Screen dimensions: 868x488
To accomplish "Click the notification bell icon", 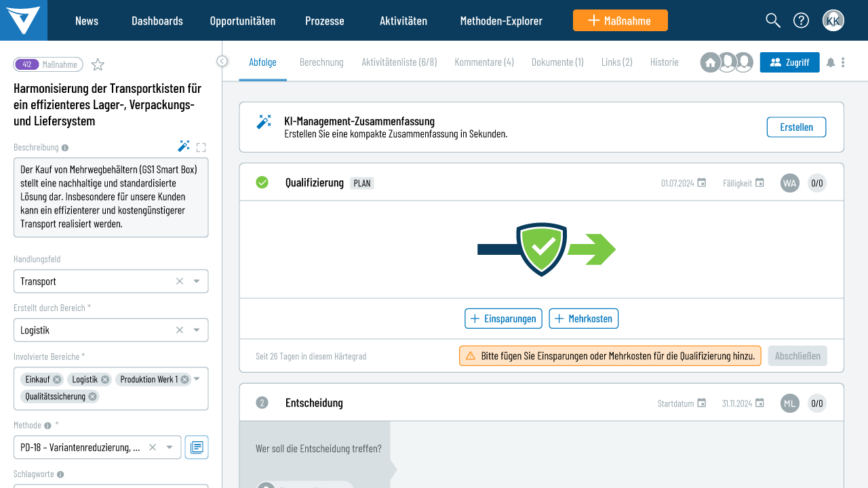I will (x=831, y=62).
